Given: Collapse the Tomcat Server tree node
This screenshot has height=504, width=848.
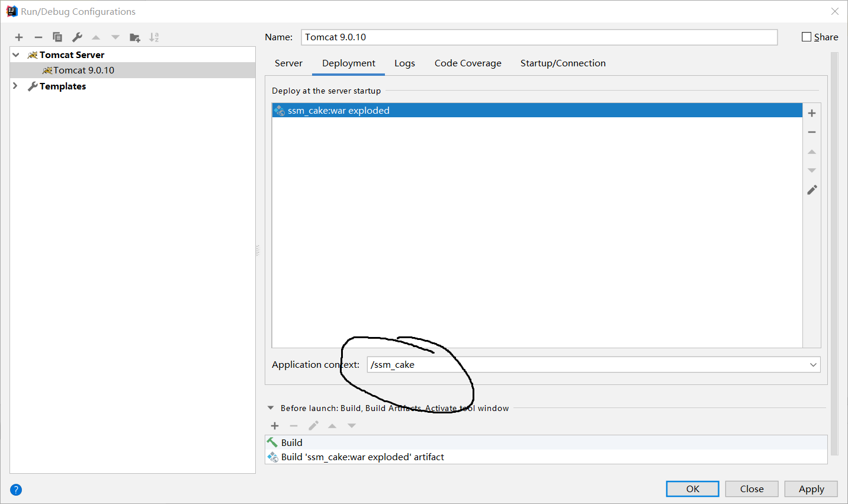Looking at the screenshot, I should pyautogui.click(x=16, y=54).
